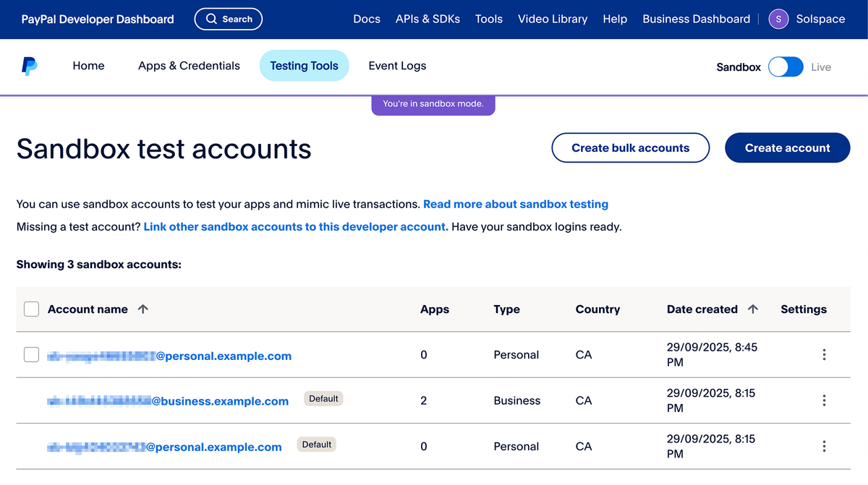Screen dimensions: 868x485
Task: Open the Event Logs tab
Action: [397, 66]
